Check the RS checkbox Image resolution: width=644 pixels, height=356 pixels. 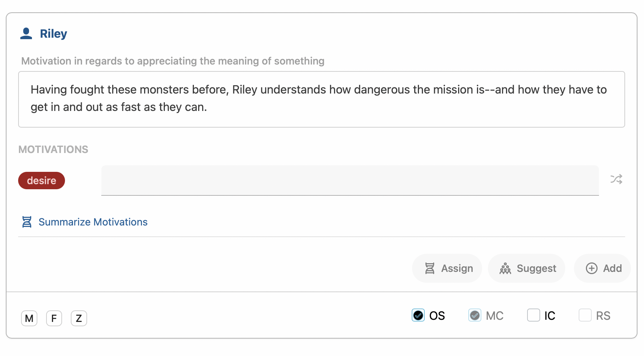(585, 315)
